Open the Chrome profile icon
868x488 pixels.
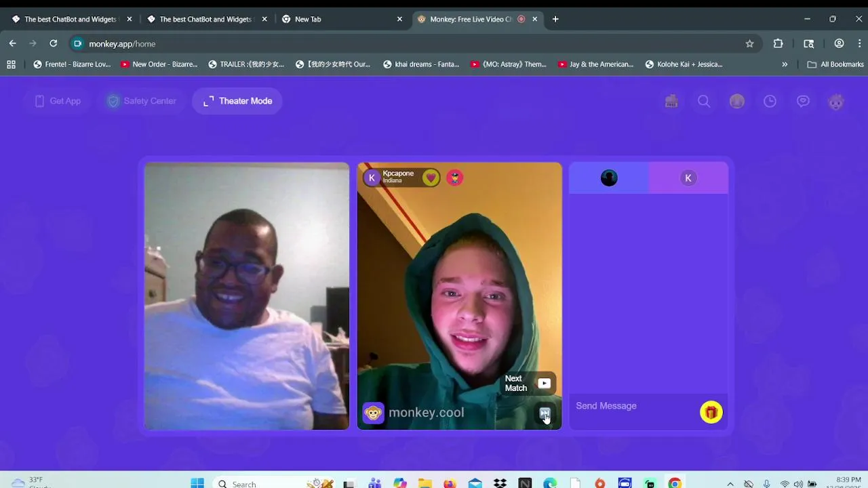pyautogui.click(x=839, y=43)
